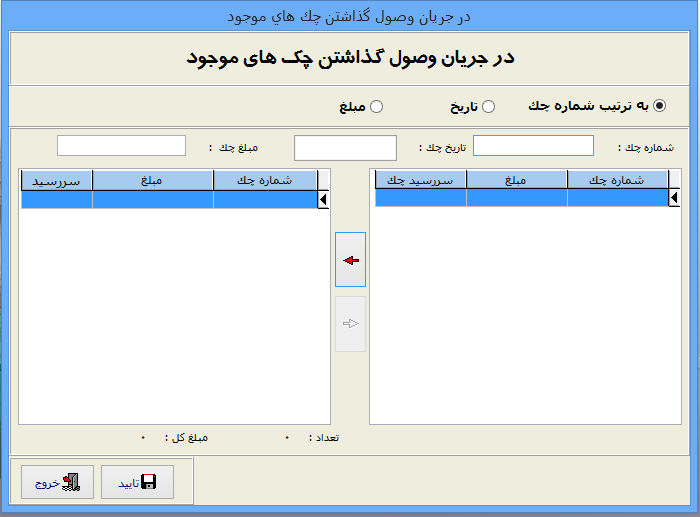Image resolution: width=700 pixels, height=517 pixels.
Task: Click the 'خروج' exit button
Action: pos(57,482)
